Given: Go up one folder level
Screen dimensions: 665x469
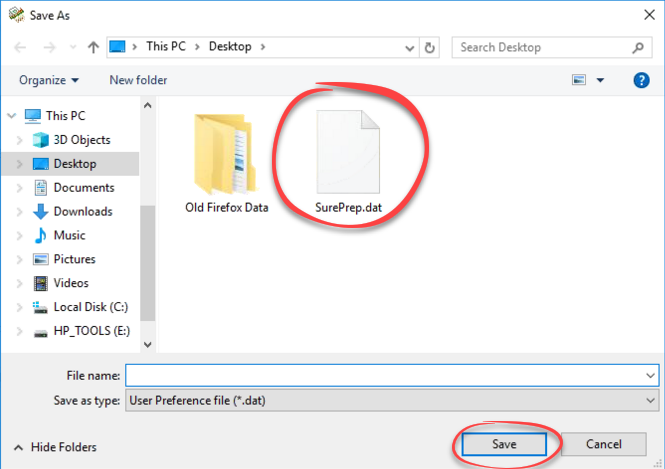Looking at the screenshot, I should pos(93,47).
